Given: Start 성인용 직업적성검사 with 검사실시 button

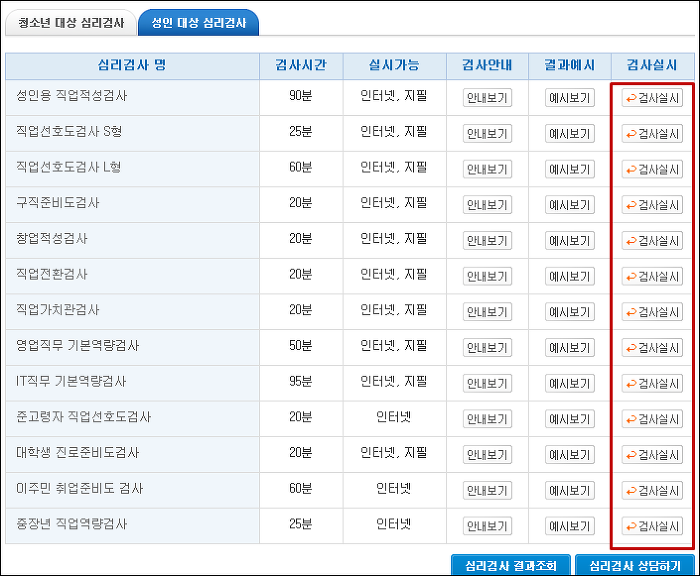Looking at the screenshot, I should click(652, 98).
